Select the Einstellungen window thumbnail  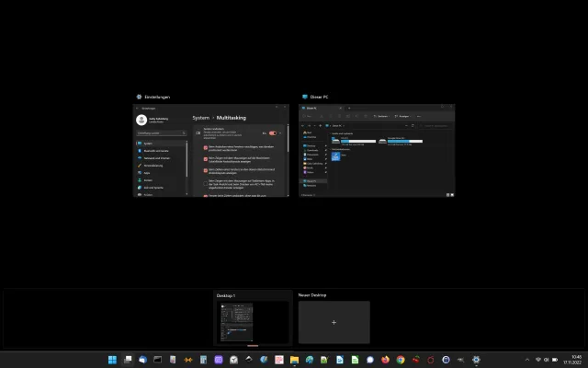coord(212,150)
